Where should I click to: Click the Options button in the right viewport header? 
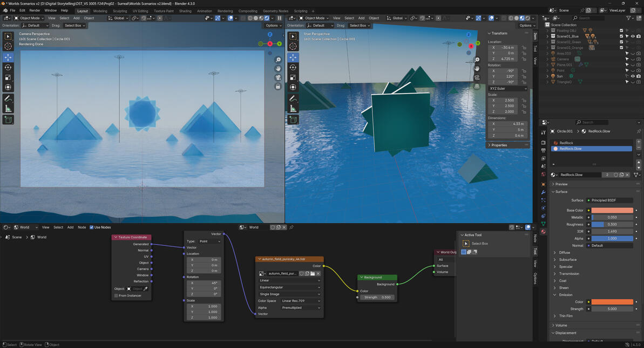(x=526, y=25)
